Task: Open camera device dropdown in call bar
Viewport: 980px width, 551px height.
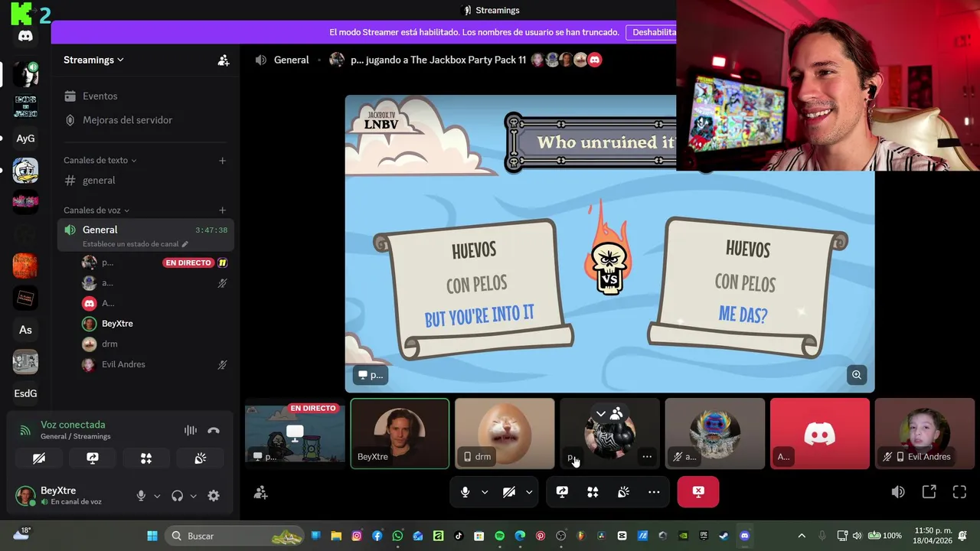Action: pos(529,492)
